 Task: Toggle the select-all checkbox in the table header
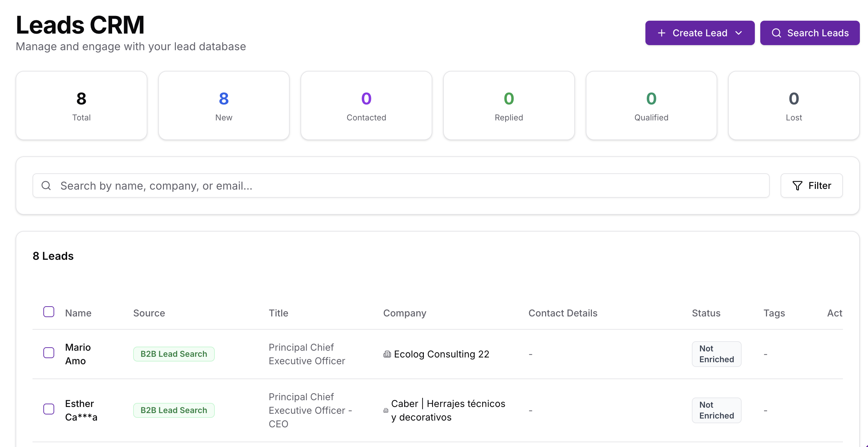49,312
